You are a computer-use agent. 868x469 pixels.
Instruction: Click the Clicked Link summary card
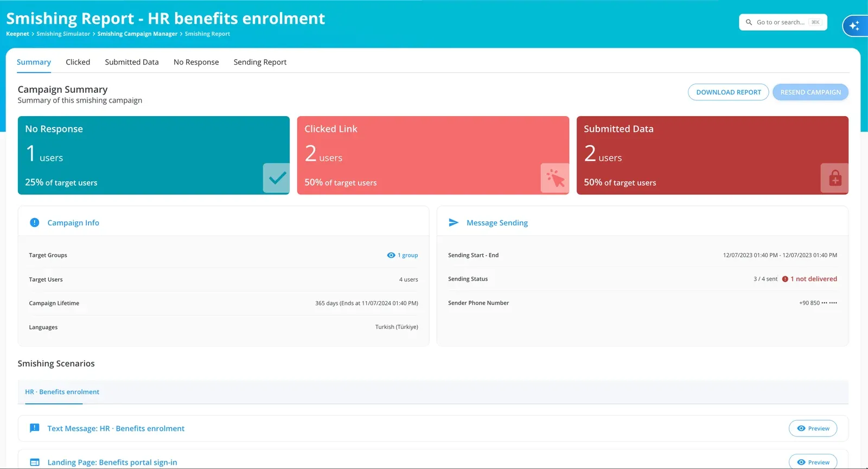click(x=433, y=155)
